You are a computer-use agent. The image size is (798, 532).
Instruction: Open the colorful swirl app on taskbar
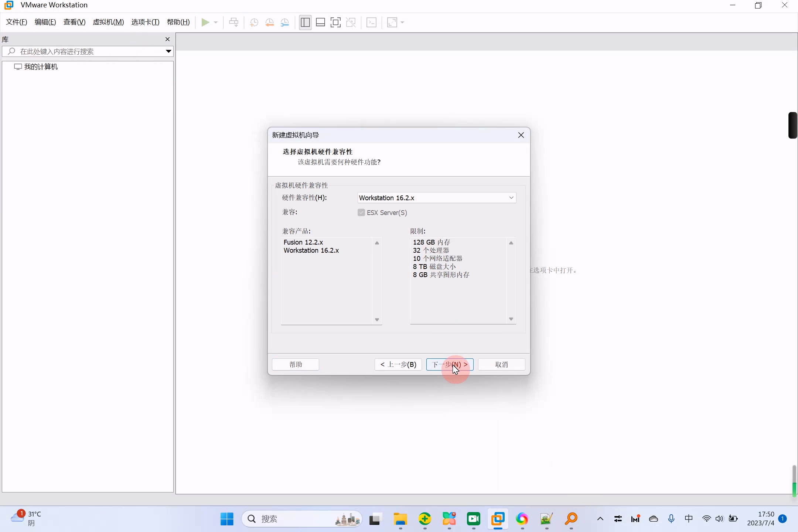coord(522,519)
